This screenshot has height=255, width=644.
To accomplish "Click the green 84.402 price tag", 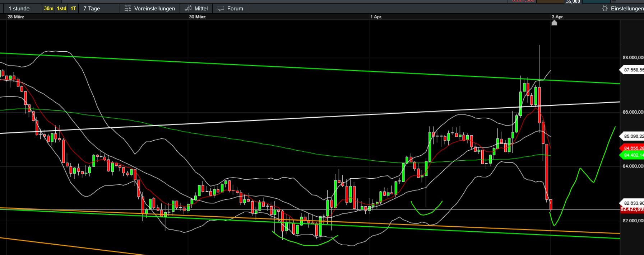I will coord(633,155).
